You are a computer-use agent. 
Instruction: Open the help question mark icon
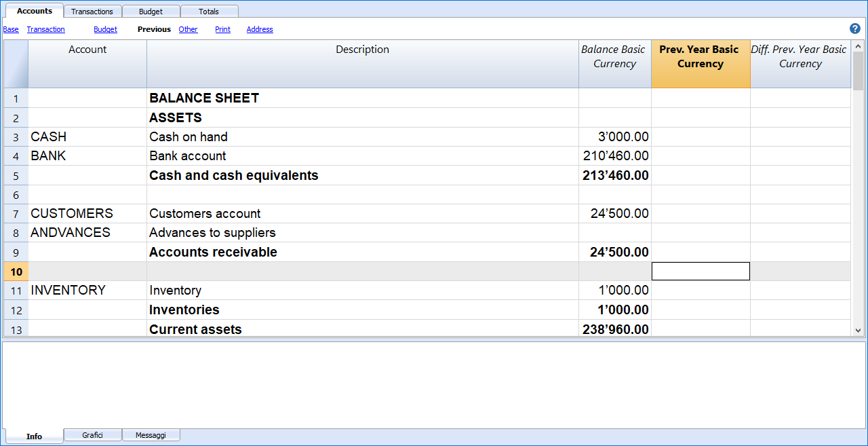click(x=855, y=29)
